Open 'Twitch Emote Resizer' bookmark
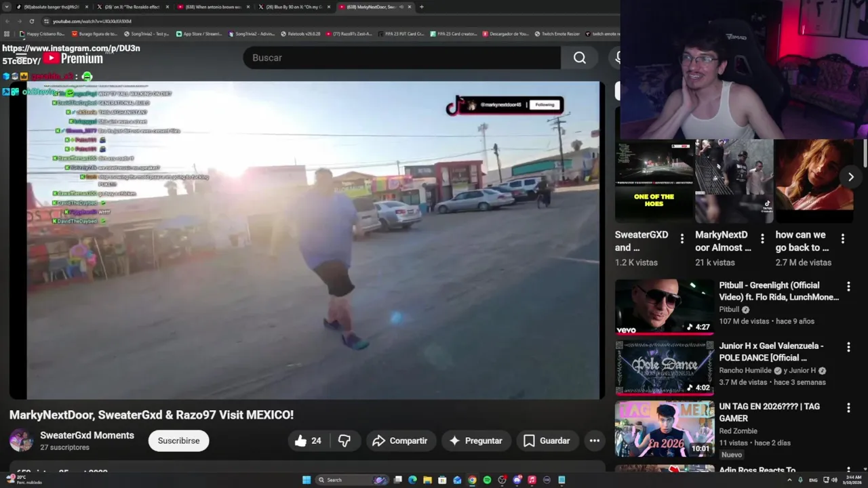Image resolution: width=868 pixels, height=488 pixels. click(x=557, y=33)
